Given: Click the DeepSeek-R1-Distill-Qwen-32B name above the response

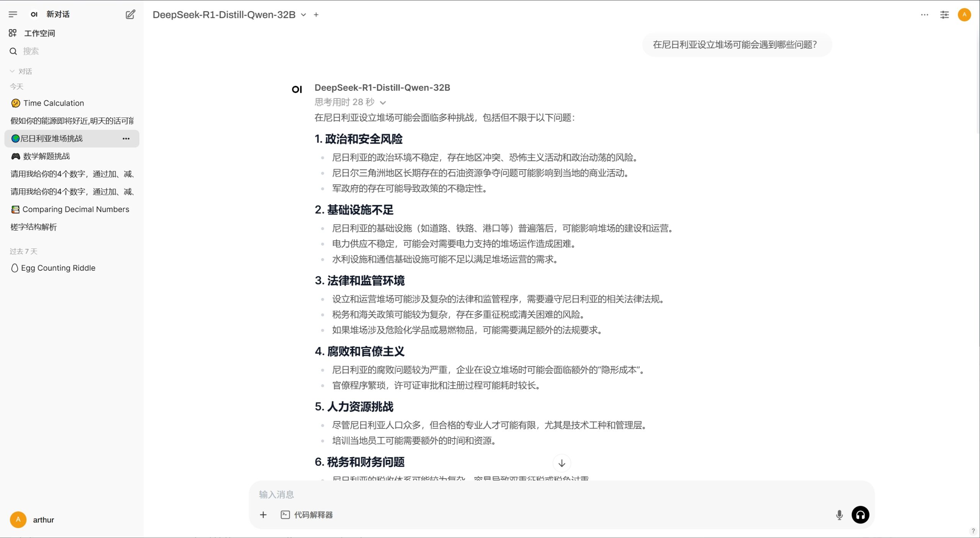Looking at the screenshot, I should [x=382, y=88].
